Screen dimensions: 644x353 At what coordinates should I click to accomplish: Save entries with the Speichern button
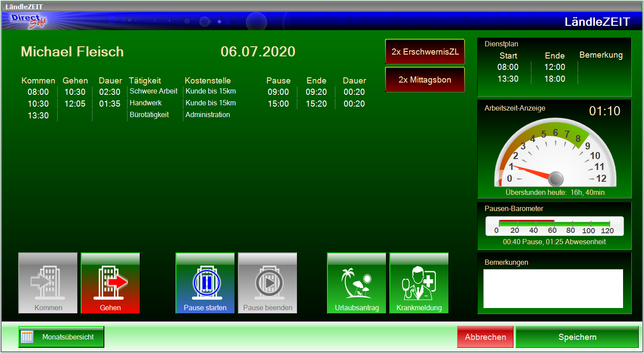tap(577, 337)
